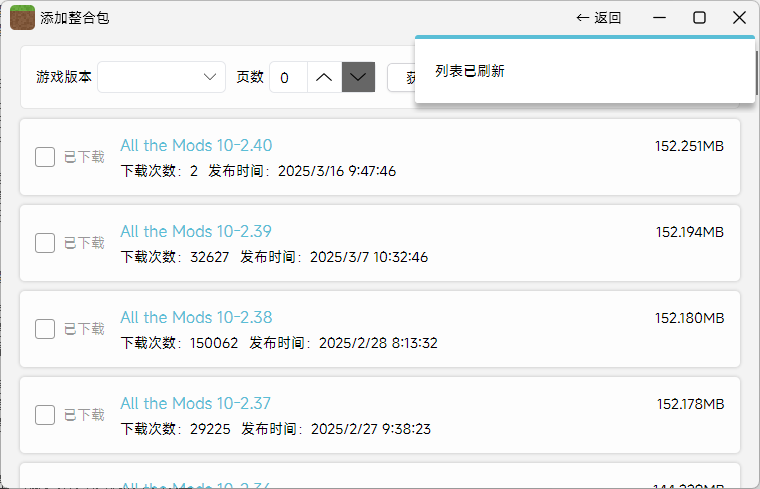760x489 pixels.
Task: Close the 添加整合包 window
Action: [x=739, y=17]
